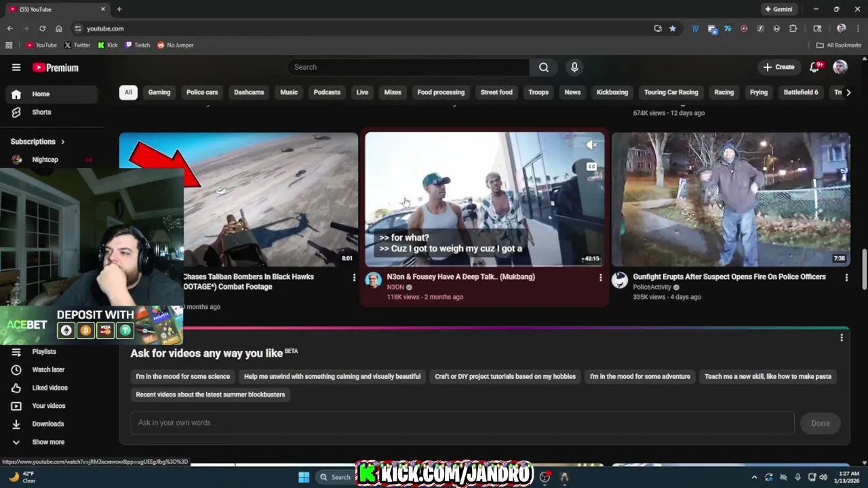Open Shorts in the sidebar
This screenshot has width=868, height=488.
point(53,112)
